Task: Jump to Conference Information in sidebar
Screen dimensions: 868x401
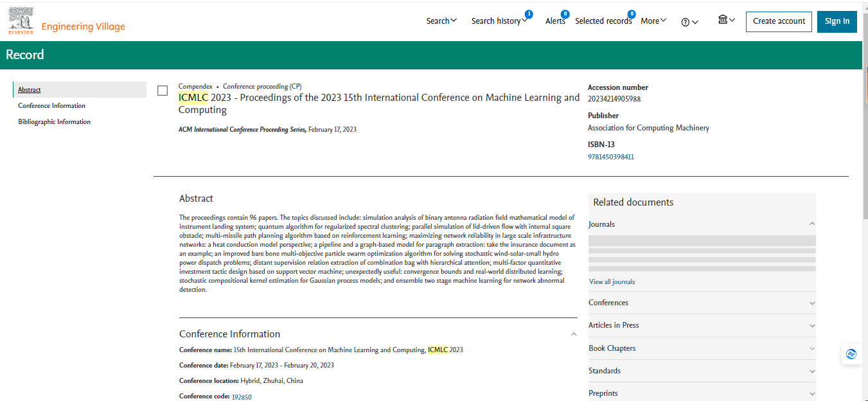Action: (51, 106)
